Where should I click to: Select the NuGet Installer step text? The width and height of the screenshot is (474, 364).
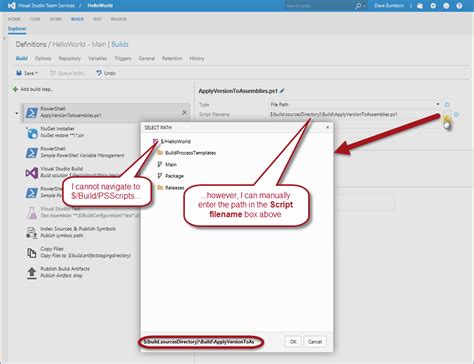[x=62, y=132]
